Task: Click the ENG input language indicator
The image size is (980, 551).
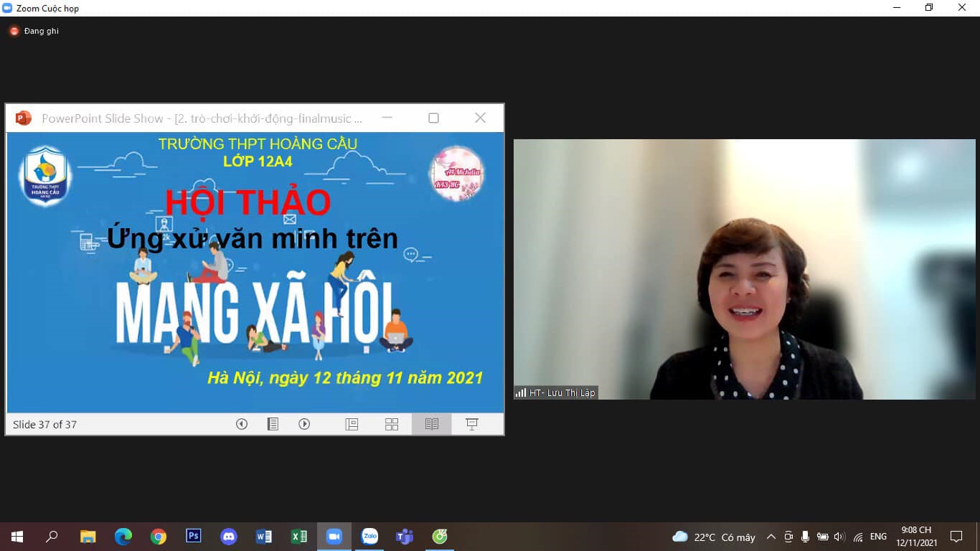Action: coord(878,537)
